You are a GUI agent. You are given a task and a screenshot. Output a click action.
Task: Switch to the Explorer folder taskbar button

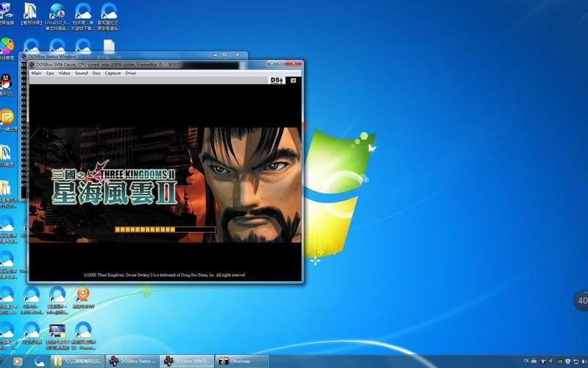click(x=78, y=361)
